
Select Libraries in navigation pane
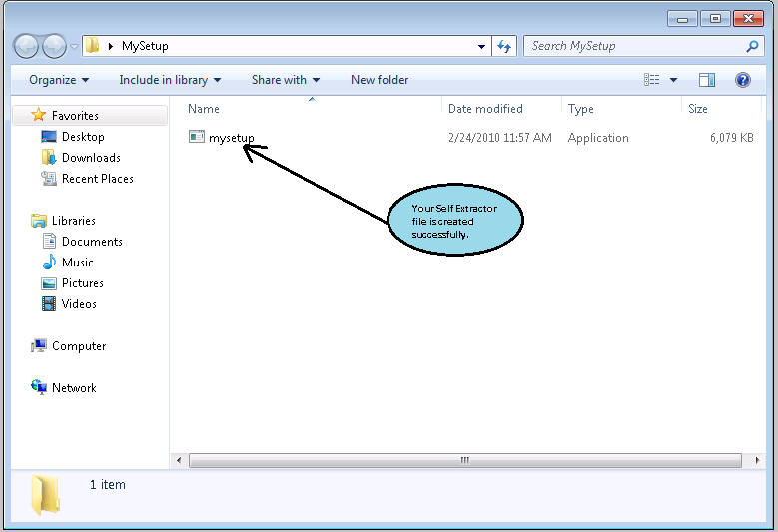click(74, 221)
